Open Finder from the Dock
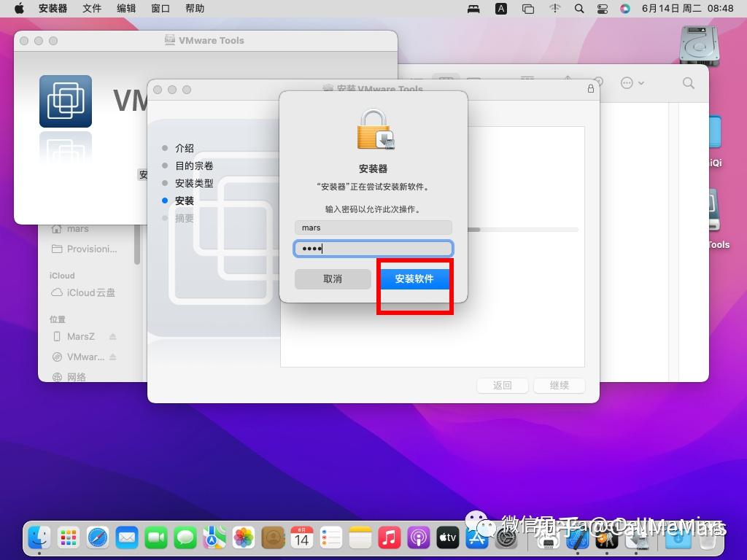747x560 pixels. pyautogui.click(x=39, y=538)
